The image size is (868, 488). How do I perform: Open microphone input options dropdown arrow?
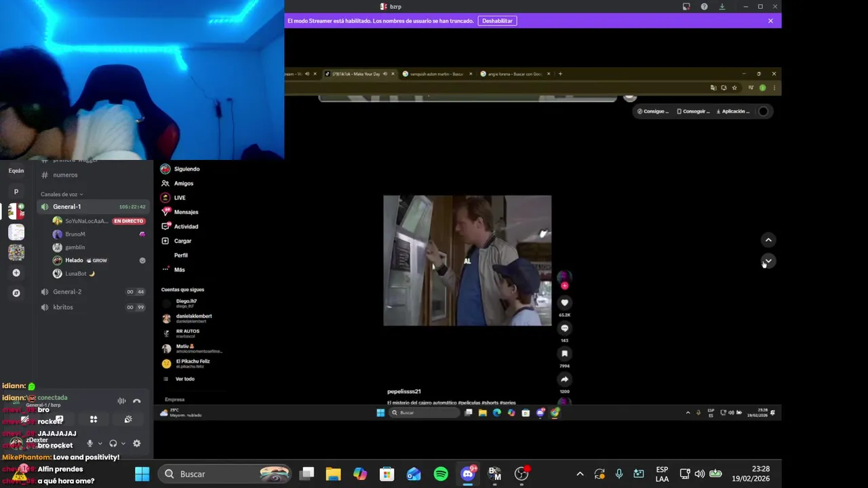(100, 444)
